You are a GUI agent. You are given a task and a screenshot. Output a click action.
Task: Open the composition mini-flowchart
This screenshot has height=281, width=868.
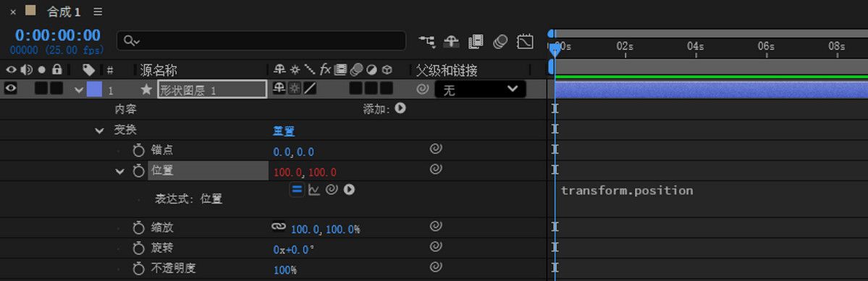point(427,41)
